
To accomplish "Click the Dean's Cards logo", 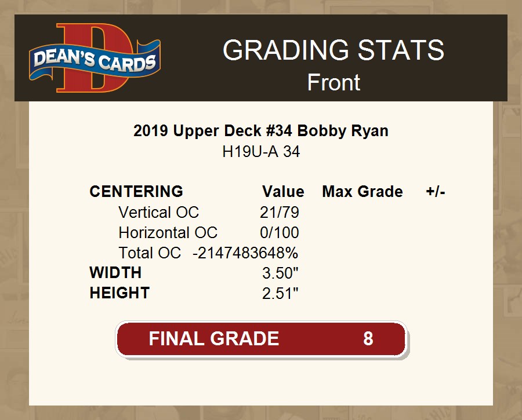I will click(x=95, y=59).
